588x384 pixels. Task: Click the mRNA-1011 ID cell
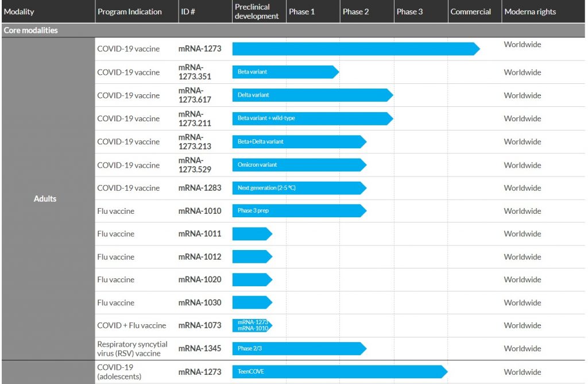pyautogui.click(x=200, y=234)
